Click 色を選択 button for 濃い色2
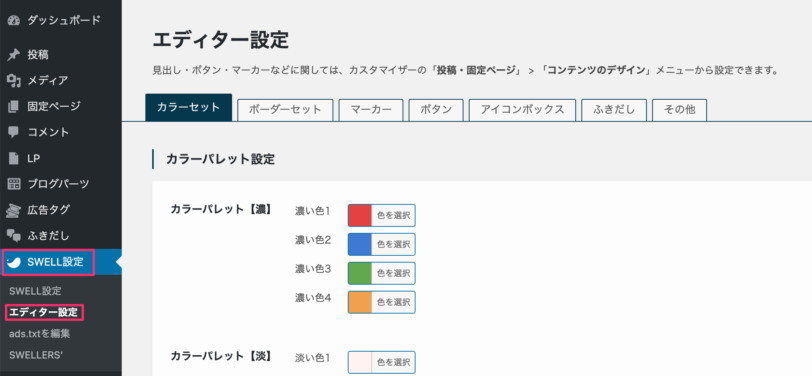Screen dimensions: 812x376 (x=394, y=244)
